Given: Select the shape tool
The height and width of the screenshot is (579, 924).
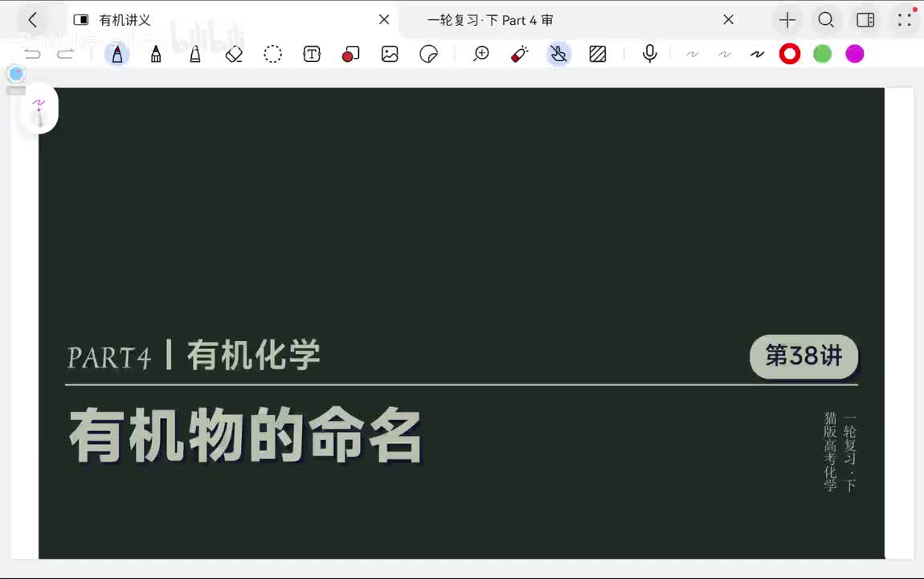Looking at the screenshot, I should click(350, 54).
